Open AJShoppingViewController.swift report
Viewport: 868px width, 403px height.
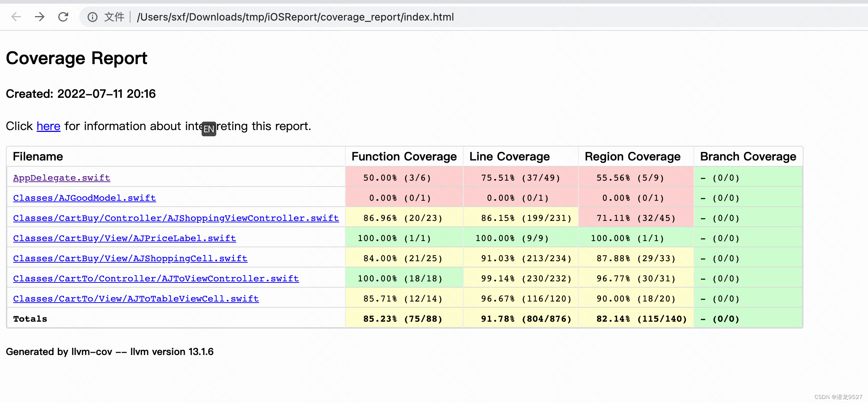176,218
